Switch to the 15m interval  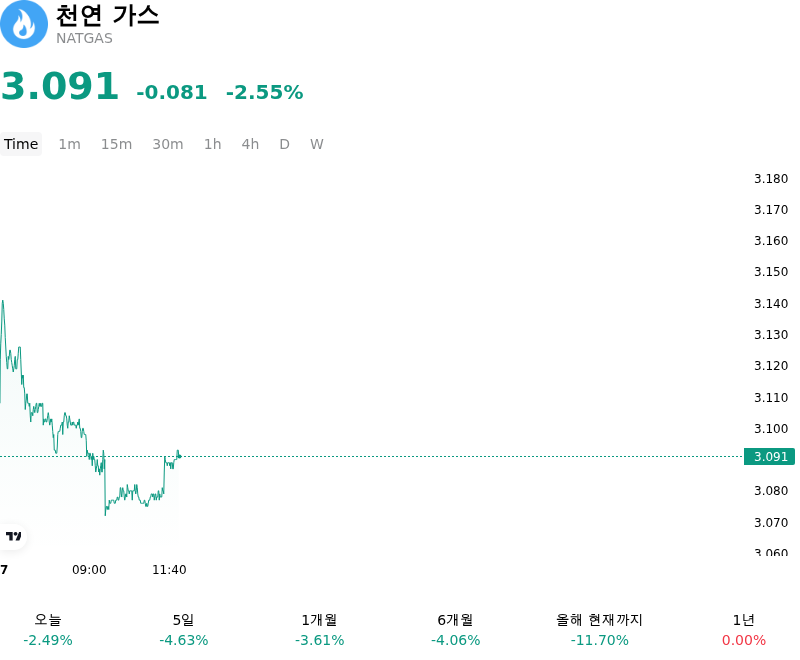tap(116, 144)
